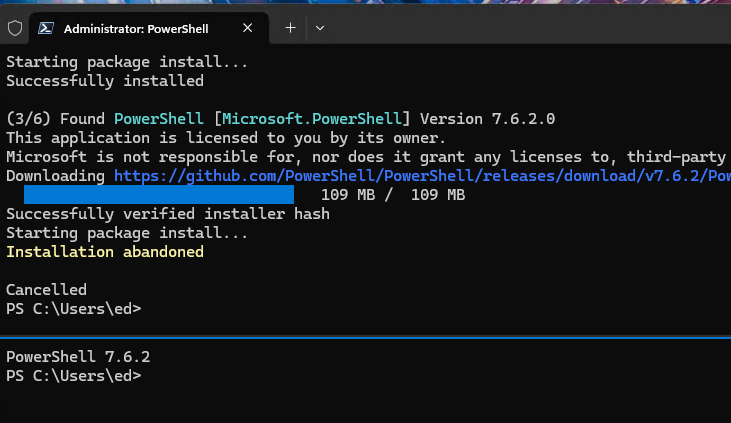Click 'Microsoft is not responsible for' line
Image resolution: width=731 pixels, height=423 pixels.
[366, 157]
